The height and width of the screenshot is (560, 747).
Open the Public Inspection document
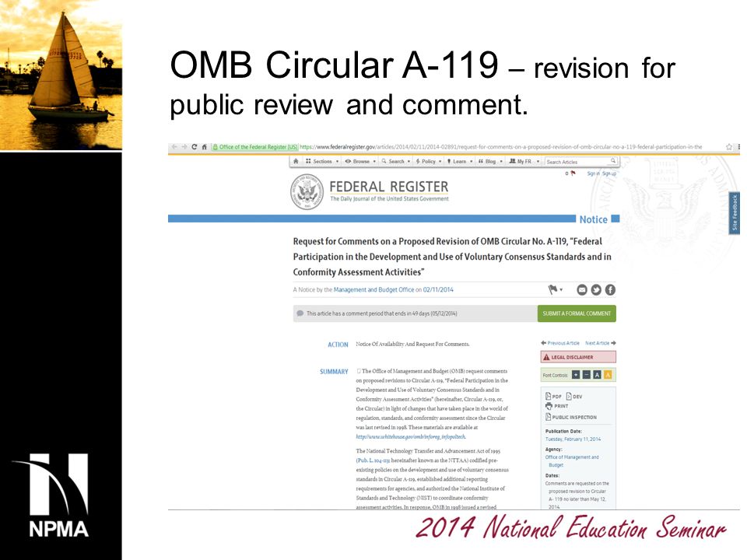571,417
